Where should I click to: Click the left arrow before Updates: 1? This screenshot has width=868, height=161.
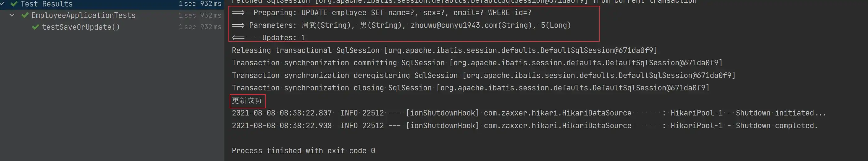[238, 38]
